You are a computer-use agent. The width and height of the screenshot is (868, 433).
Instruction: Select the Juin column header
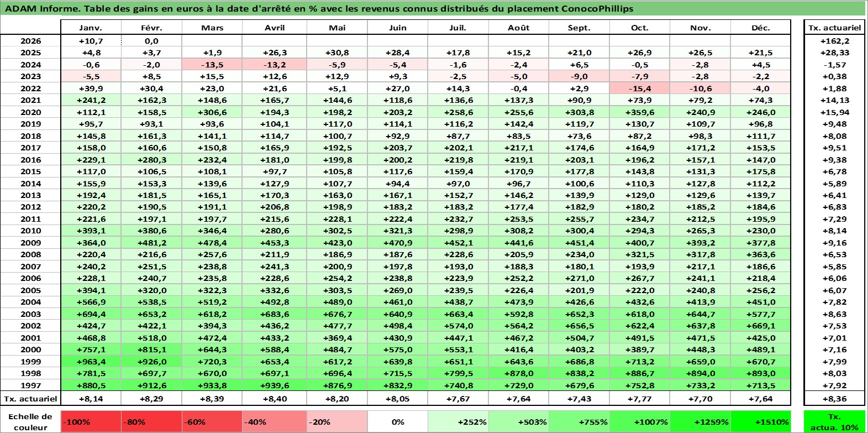click(398, 28)
